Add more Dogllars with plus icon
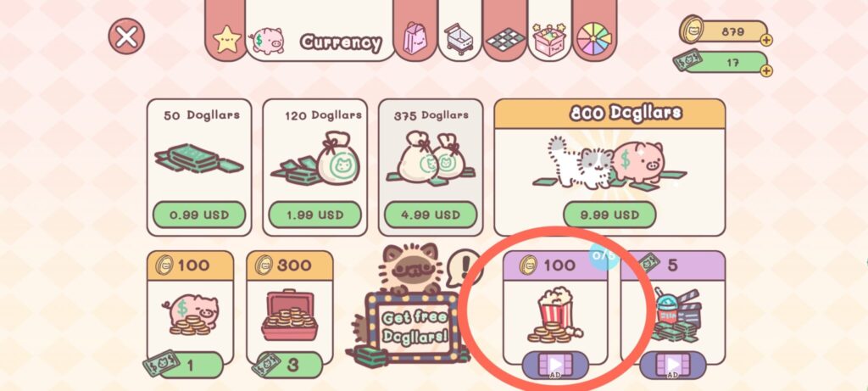Image resolution: width=868 pixels, height=391 pixels. pos(766,70)
